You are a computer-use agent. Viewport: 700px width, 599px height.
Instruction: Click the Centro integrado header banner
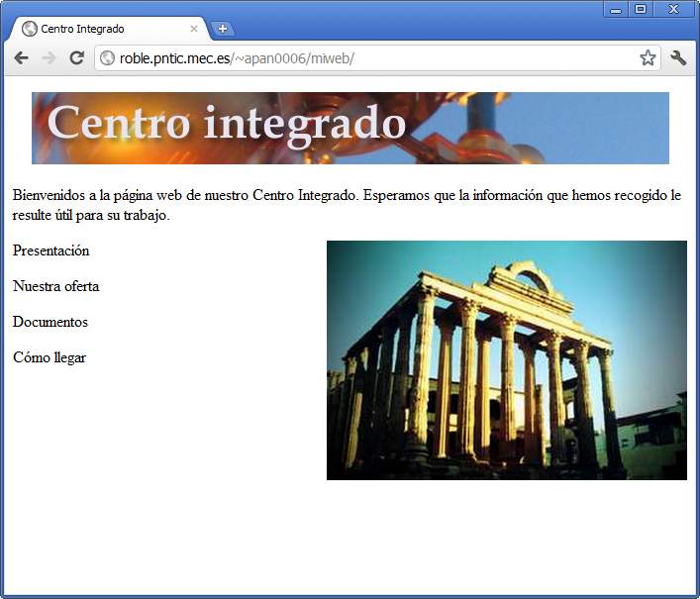coord(350,128)
